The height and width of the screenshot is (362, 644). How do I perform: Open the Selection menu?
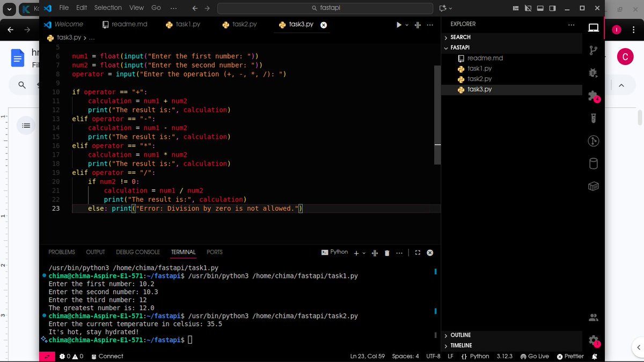pos(108,8)
